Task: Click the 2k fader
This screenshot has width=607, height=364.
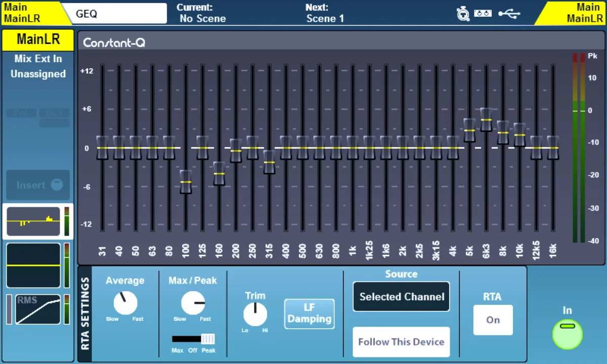Action: pos(403,148)
